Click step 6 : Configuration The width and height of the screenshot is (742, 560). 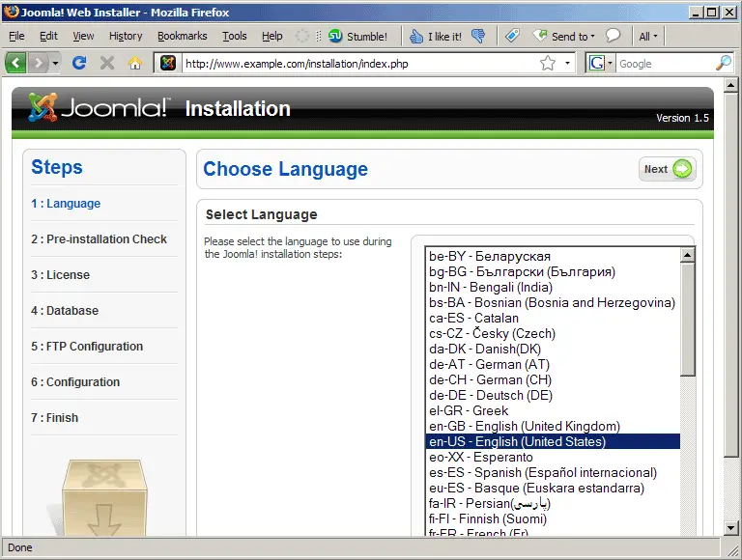pyautogui.click(x=75, y=381)
